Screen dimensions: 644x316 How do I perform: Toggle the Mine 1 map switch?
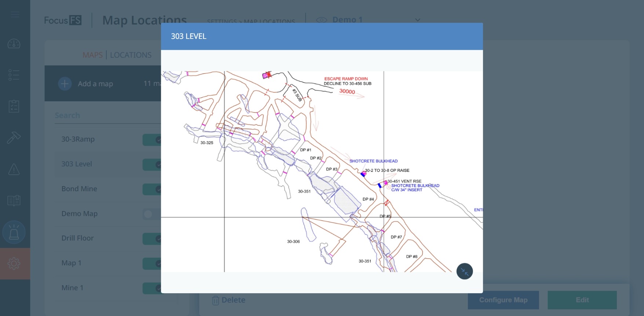pyautogui.click(x=152, y=288)
